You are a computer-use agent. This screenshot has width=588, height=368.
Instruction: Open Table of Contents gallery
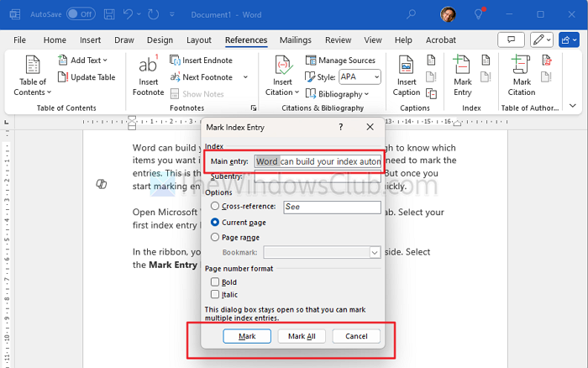coord(32,76)
